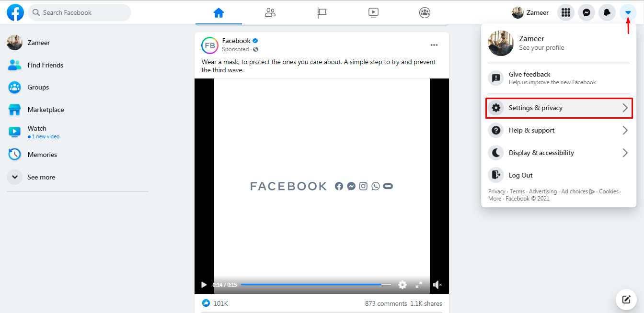Viewport: 644px width, 313px height.
Task: Collapse the Account dropdown arrow
Action: (x=628, y=12)
